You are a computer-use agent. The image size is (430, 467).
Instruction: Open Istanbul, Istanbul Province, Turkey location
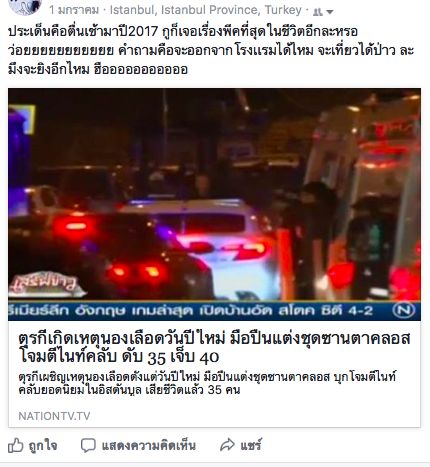pos(206,10)
